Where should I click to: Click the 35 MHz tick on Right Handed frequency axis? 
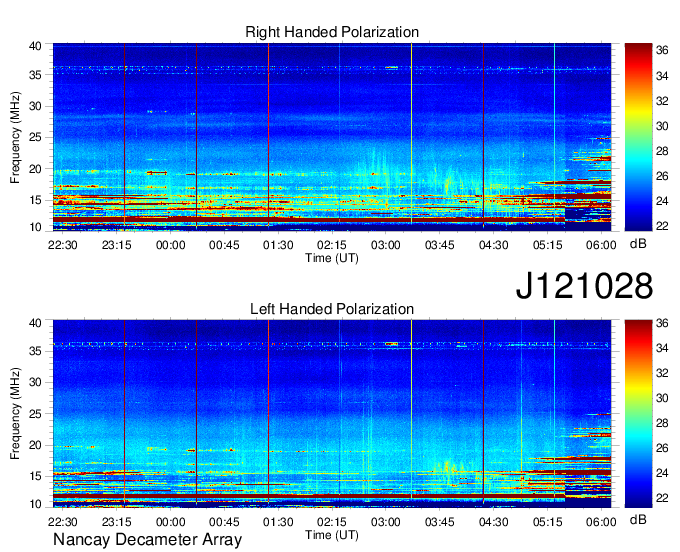click(x=36, y=75)
